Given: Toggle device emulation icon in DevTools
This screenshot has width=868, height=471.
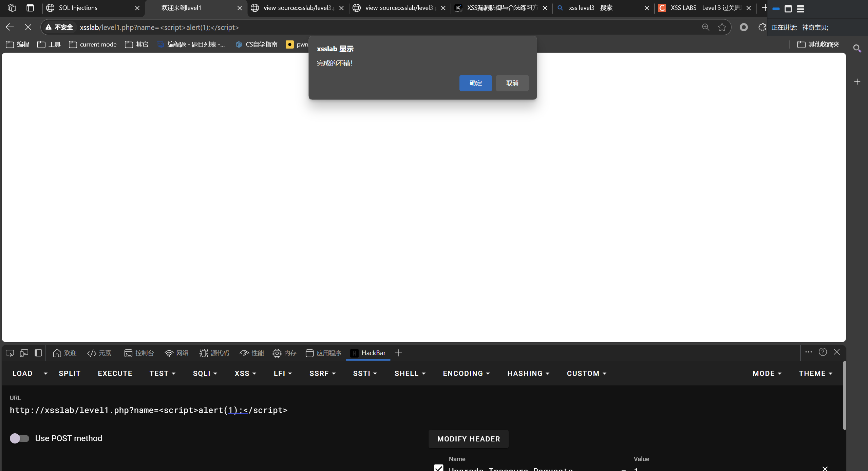Looking at the screenshot, I should pyautogui.click(x=24, y=353).
